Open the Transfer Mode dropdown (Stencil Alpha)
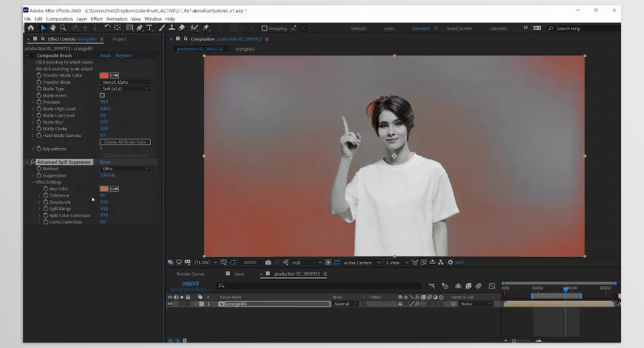Screen dimensions: 644x348 (x=127, y=82)
